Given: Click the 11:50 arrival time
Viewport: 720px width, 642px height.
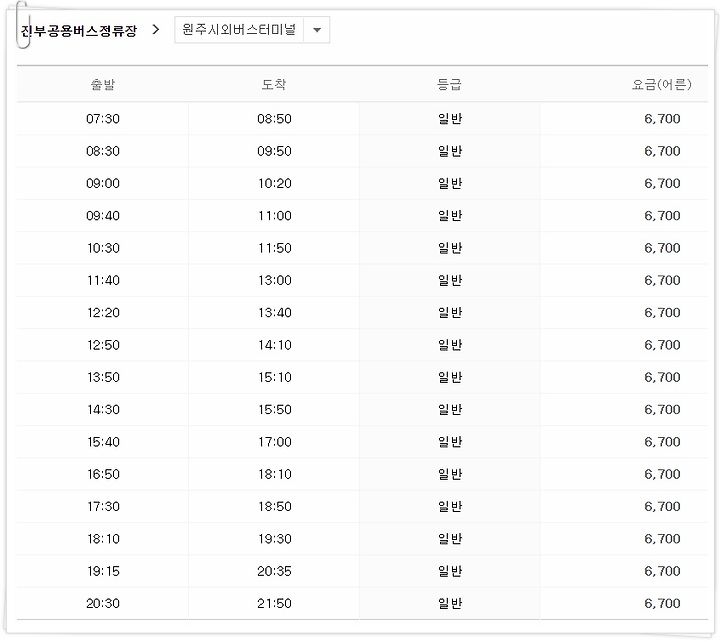Looking at the screenshot, I should 274,248.
